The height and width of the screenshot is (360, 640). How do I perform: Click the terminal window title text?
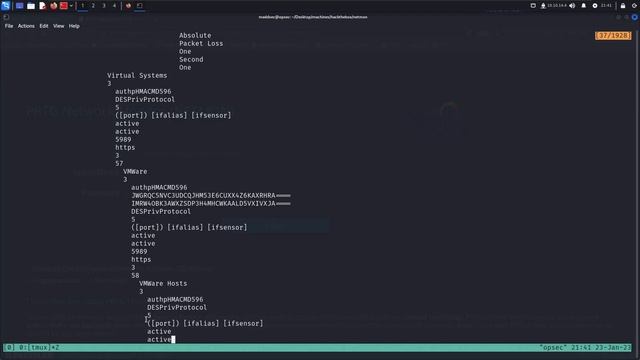[313, 17]
